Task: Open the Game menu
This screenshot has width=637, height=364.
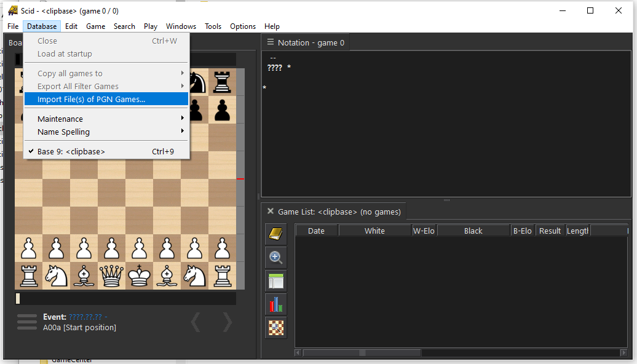Action: pos(96,26)
